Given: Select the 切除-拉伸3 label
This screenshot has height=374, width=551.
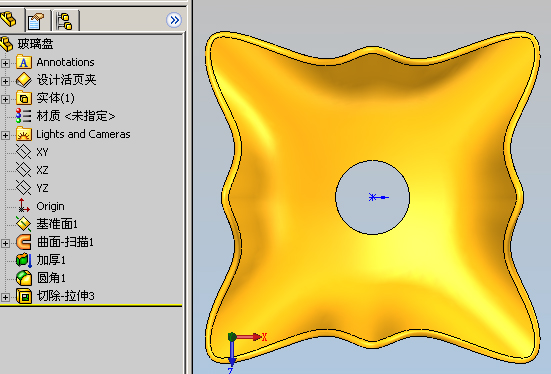Looking at the screenshot, I should pyautogui.click(x=65, y=296).
